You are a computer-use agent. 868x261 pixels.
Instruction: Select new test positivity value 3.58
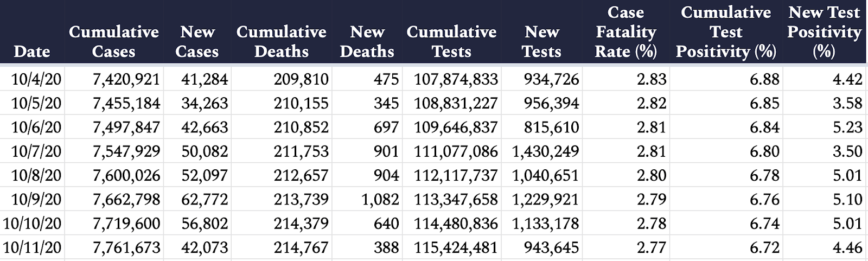point(847,103)
